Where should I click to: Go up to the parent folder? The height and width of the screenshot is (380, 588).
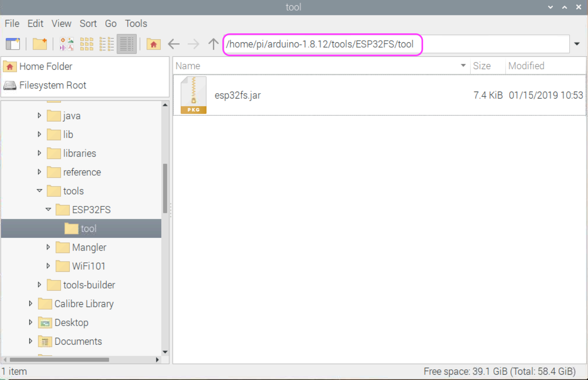pyautogui.click(x=214, y=44)
